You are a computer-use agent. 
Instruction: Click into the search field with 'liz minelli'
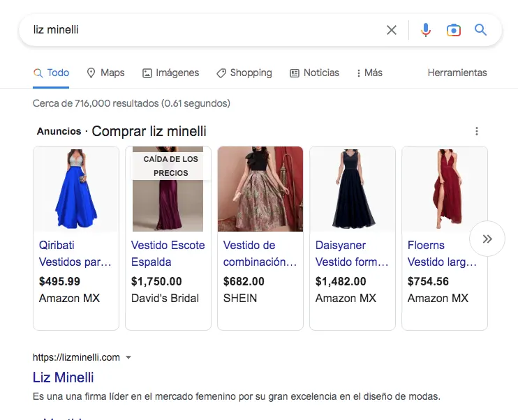coord(202,30)
